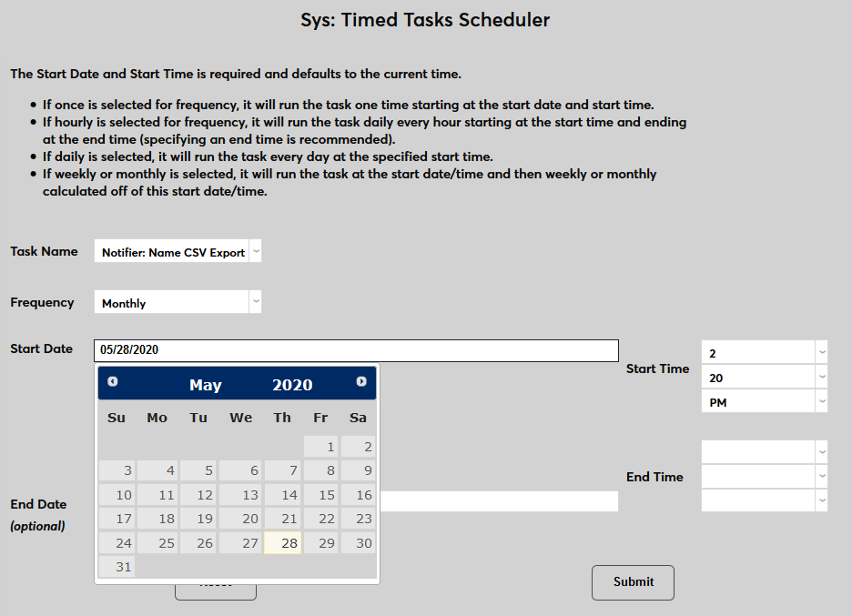The height and width of the screenshot is (616, 852).
Task: Click the 'Task Name' label
Action: [x=44, y=251]
